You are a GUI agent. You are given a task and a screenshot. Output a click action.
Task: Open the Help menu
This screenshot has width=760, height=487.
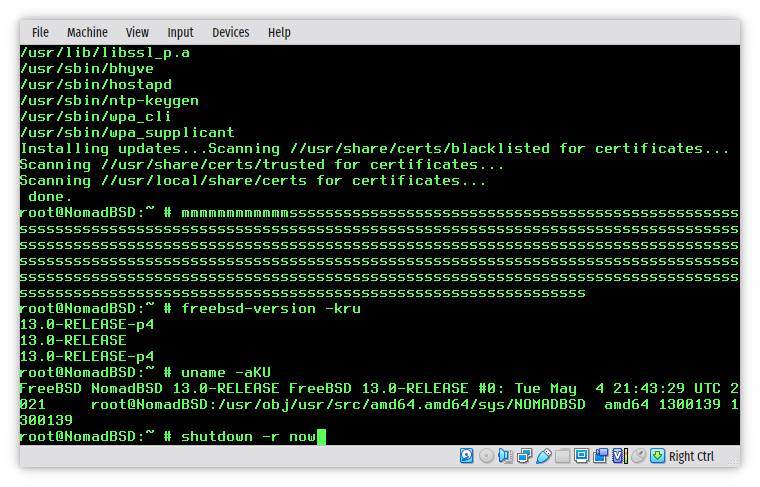tap(279, 32)
